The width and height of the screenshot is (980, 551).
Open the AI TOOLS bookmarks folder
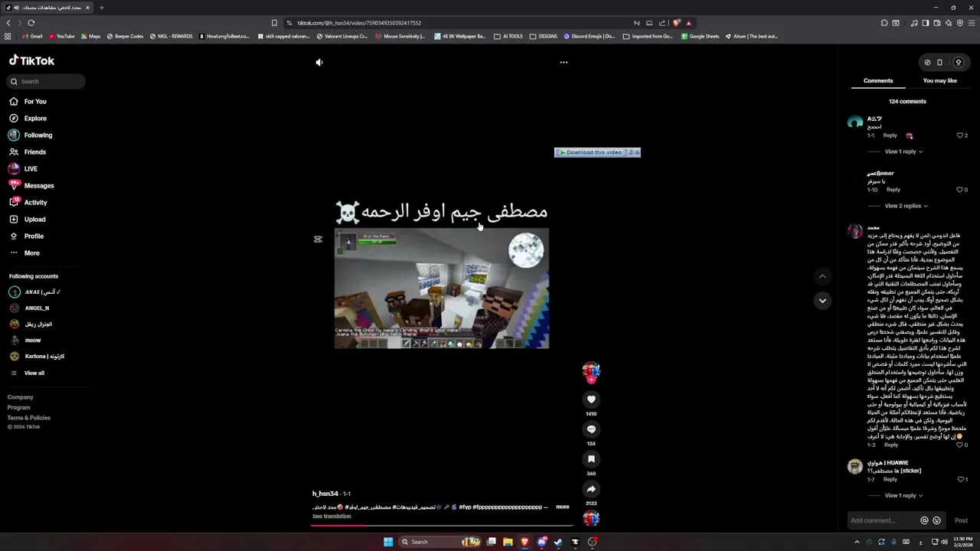(x=508, y=36)
